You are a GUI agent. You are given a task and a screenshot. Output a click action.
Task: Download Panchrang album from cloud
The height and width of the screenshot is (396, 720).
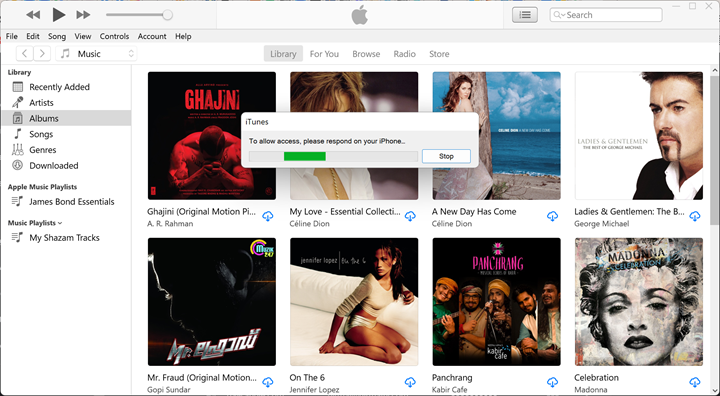pos(552,382)
